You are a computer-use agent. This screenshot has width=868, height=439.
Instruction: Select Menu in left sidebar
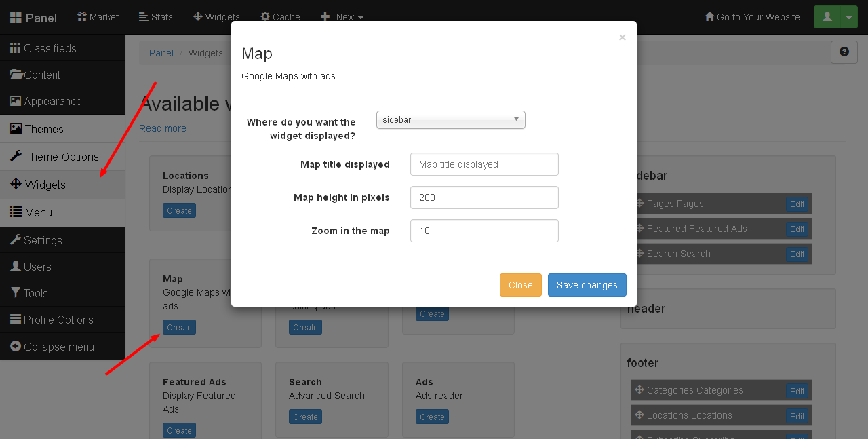coord(62,212)
